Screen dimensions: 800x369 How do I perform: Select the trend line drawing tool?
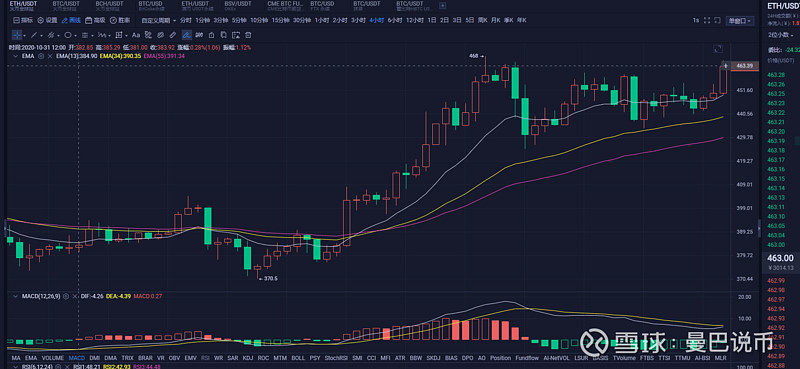pyautogui.click(x=34, y=35)
